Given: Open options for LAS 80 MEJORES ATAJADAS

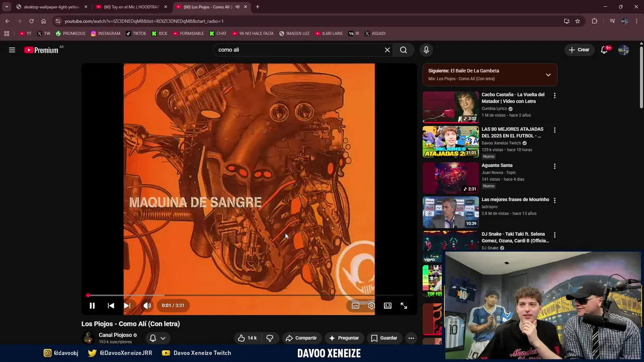Looking at the screenshot, I should pyautogui.click(x=554, y=130).
